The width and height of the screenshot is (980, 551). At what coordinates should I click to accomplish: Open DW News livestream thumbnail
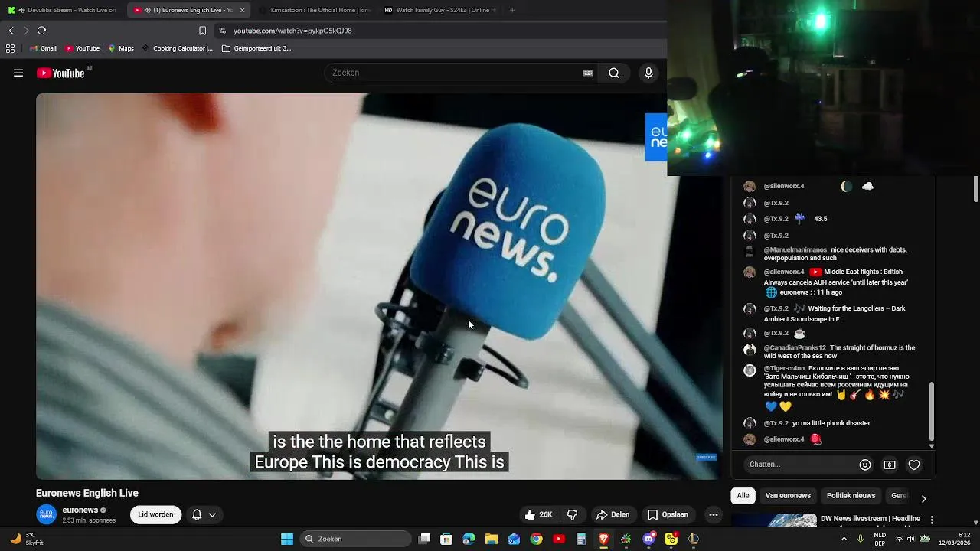pos(774,520)
